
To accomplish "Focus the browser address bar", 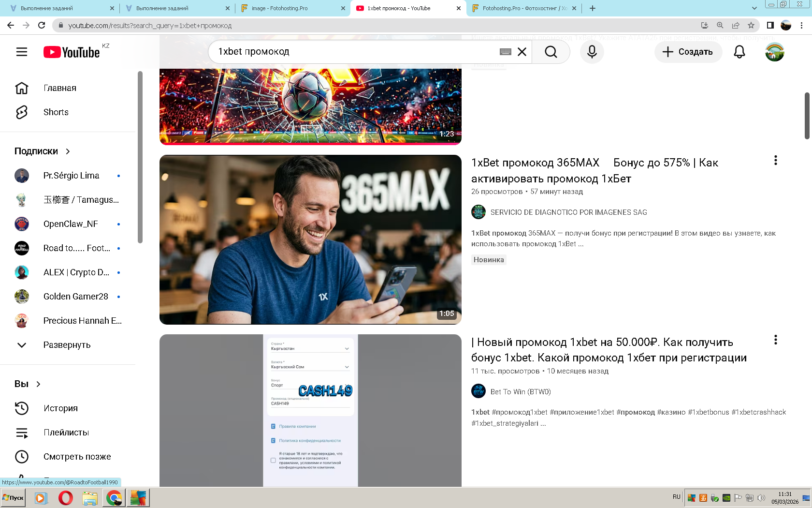I will coord(377,25).
